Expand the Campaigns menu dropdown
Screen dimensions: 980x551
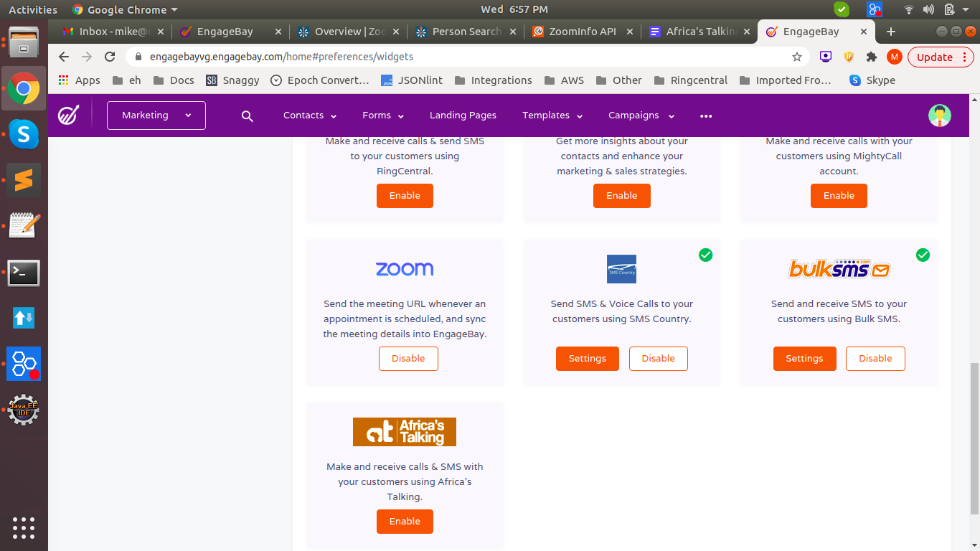point(641,116)
